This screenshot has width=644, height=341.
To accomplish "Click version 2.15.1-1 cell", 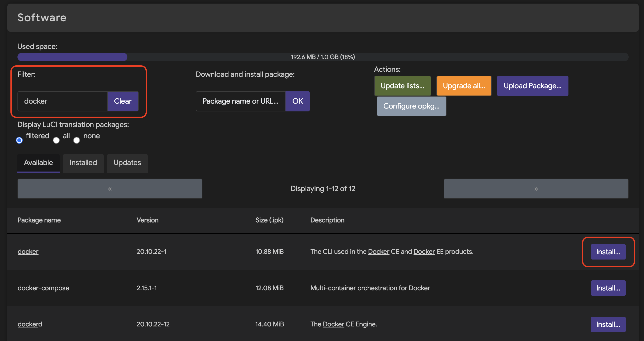I will click(x=147, y=288).
